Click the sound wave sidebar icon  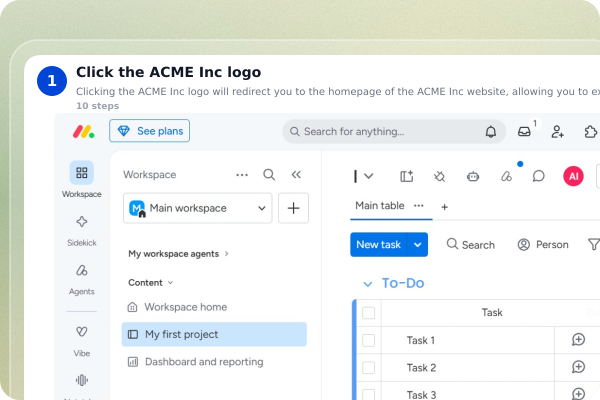82,380
